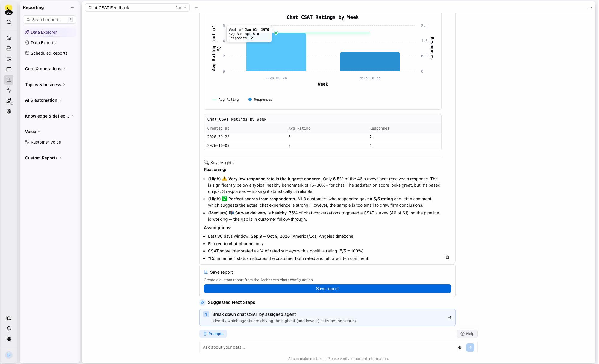599x364 pixels.
Task: Open the global search icon in the left rail
Action: (9, 22)
